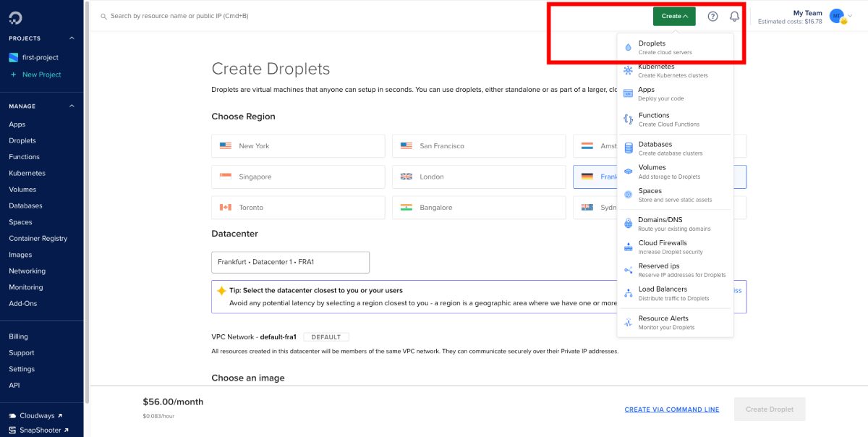Viewport: 868px width, 437px height.
Task: Click the Domains/DNS globe icon
Action: [628, 224]
